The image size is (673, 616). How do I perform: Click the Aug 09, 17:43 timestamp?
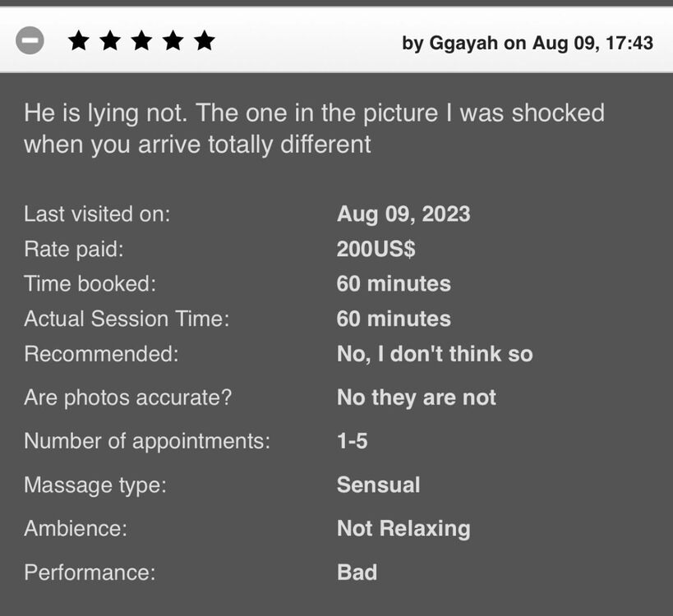tap(592, 43)
